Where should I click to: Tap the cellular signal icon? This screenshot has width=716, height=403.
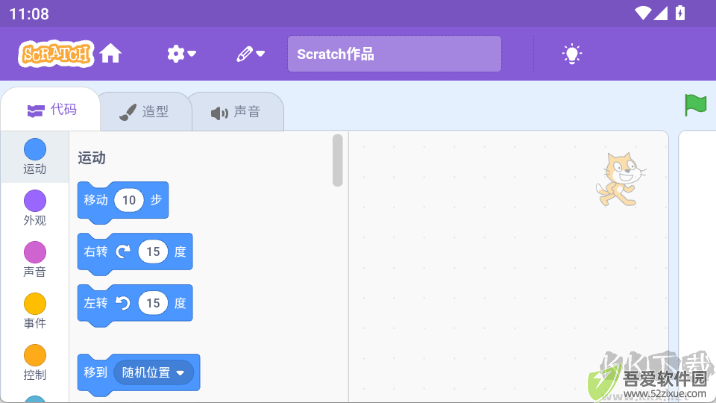(x=661, y=13)
